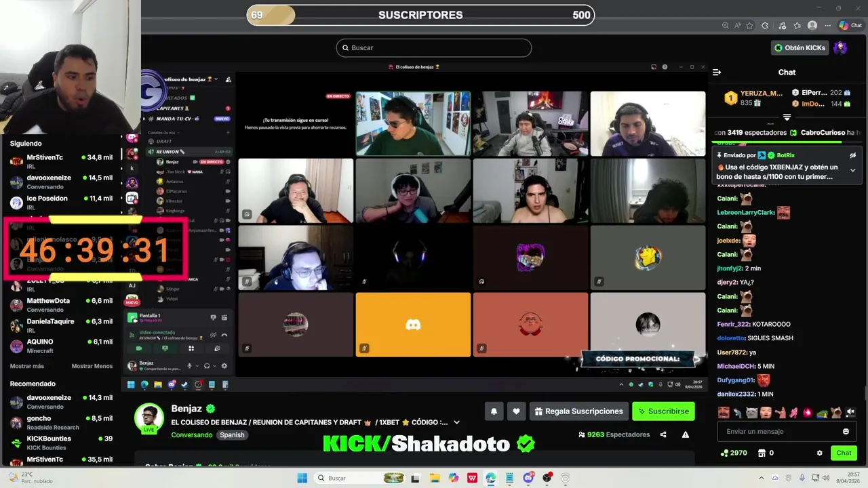Toggle Discord microphone mute beside Benjaz
Image resolution: width=868 pixels, height=488 pixels.
[x=189, y=366]
